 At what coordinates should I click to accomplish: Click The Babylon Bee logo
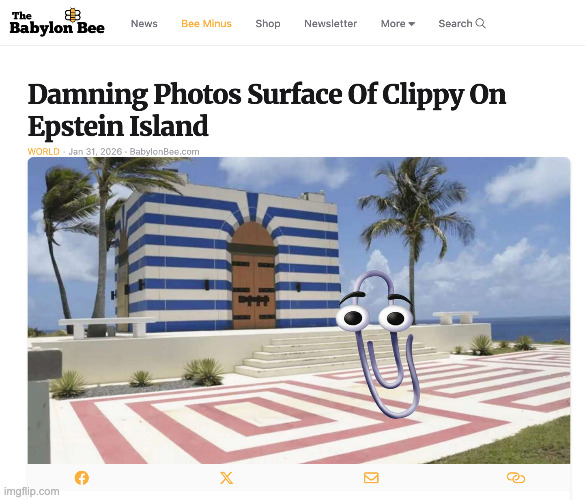point(57,22)
